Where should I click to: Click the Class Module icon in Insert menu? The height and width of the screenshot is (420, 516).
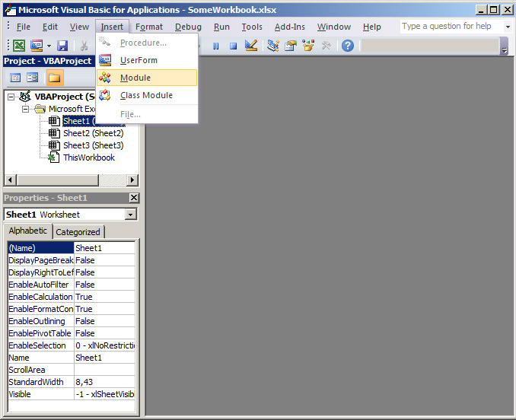(x=105, y=95)
